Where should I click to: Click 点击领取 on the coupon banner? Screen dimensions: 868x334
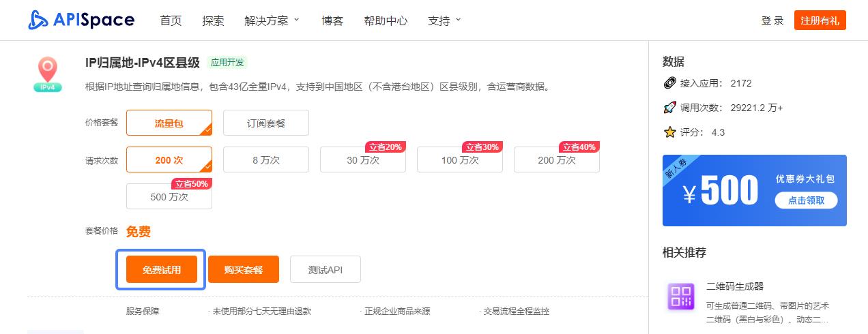pos(806,200)
